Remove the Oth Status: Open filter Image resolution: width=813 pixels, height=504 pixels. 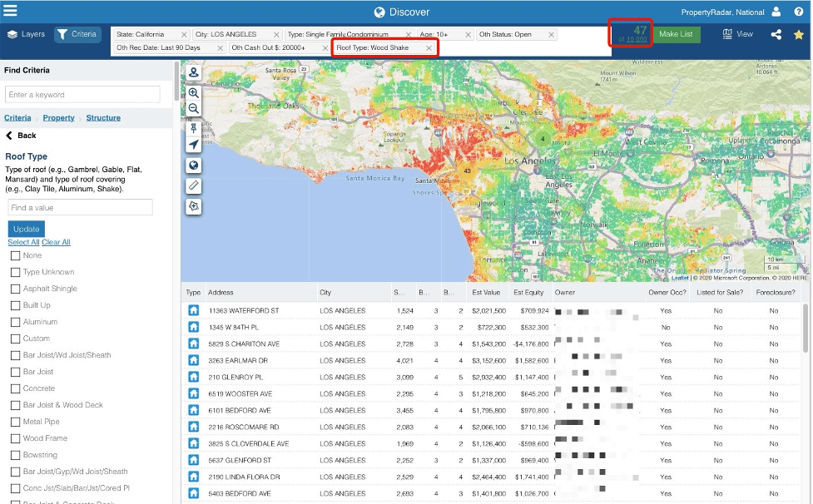pyautogui.click(x=551, y=35)
